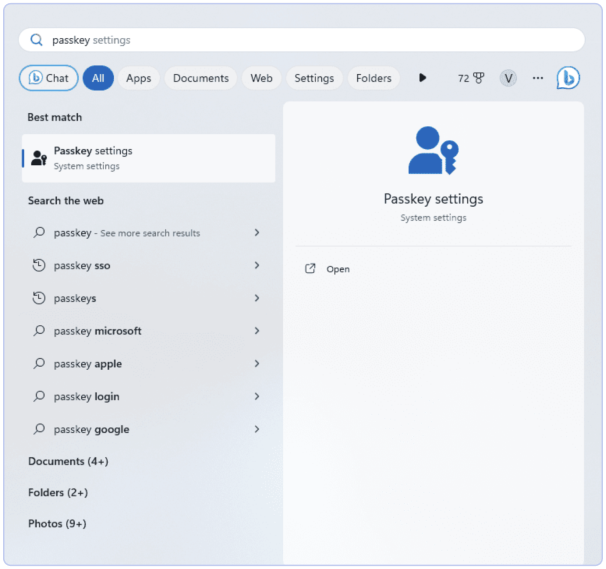The image size is (606, 569).
Task: Click the search icon beside passkey login
Action: [39, 396]
